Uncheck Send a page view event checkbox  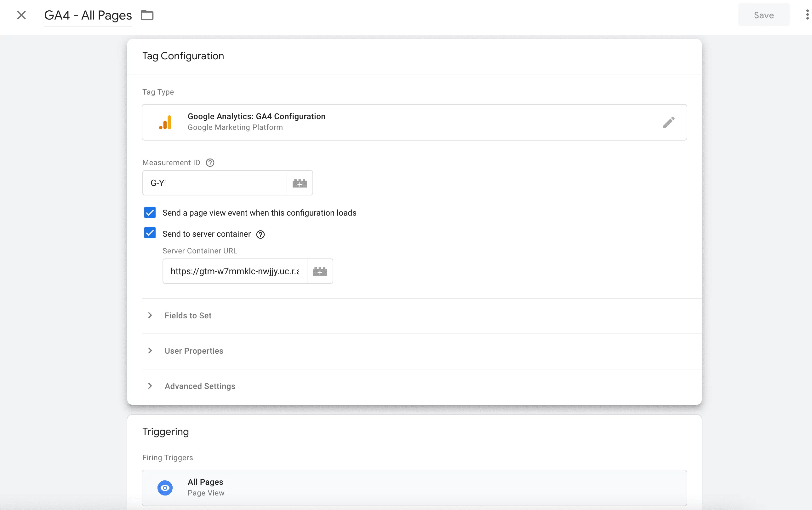tap(150, 212)
